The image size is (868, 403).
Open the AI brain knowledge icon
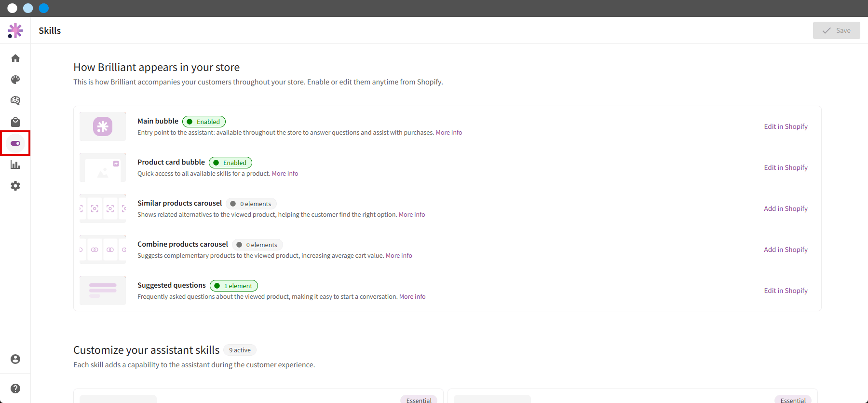(x=15, y=100)
